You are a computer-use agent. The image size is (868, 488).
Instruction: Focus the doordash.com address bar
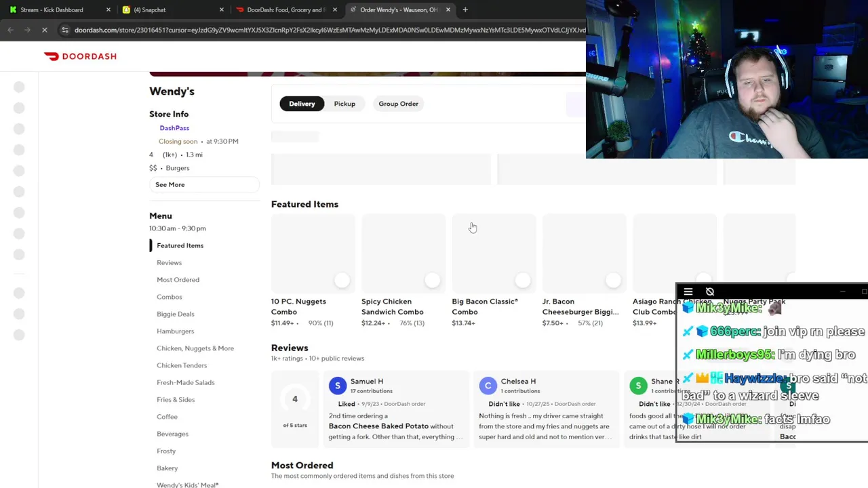click(x=330, y=30)
